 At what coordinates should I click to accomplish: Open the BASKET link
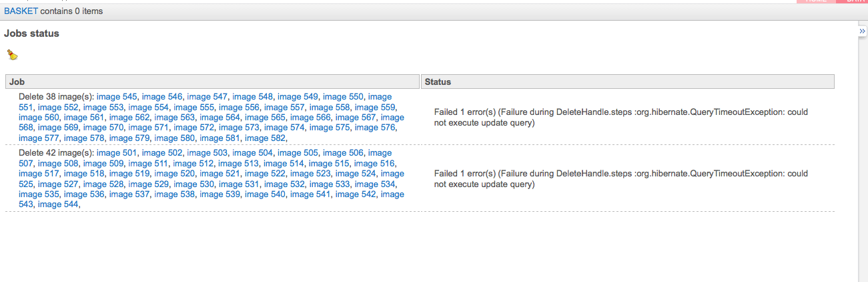tap(21, 11)
